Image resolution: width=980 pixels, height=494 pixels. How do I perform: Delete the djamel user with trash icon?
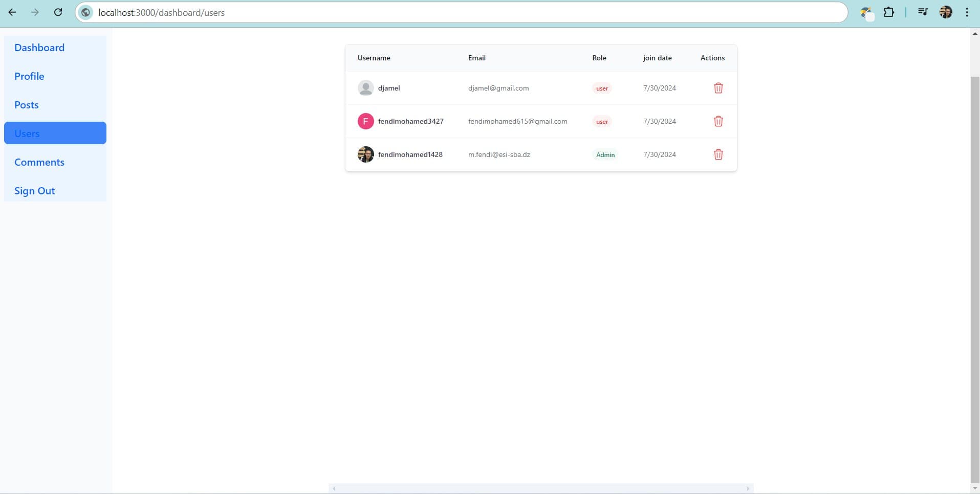tap(718, 88)
